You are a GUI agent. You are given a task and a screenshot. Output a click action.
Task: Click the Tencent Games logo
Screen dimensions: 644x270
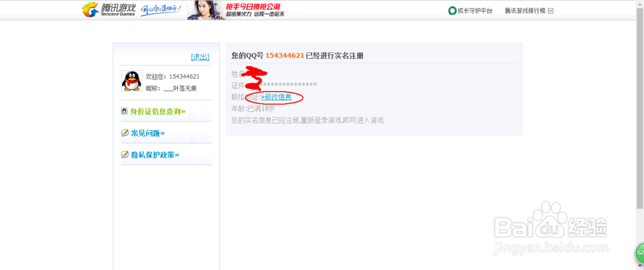tap(108, 10)
